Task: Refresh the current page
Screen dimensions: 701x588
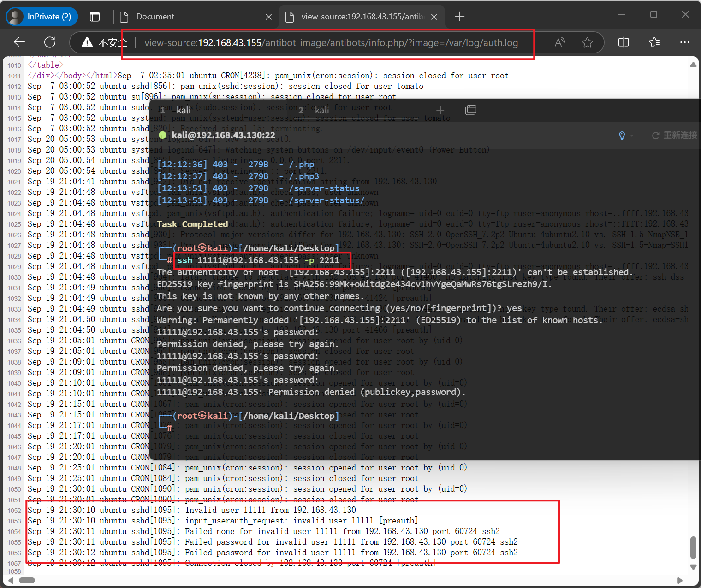Action: [x=50, y=42]
